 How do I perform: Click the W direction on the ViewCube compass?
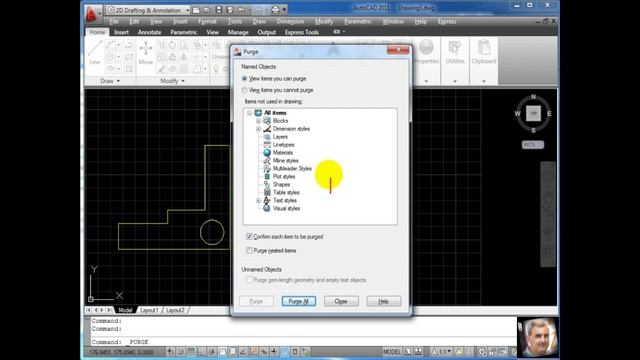coord(517,114)
